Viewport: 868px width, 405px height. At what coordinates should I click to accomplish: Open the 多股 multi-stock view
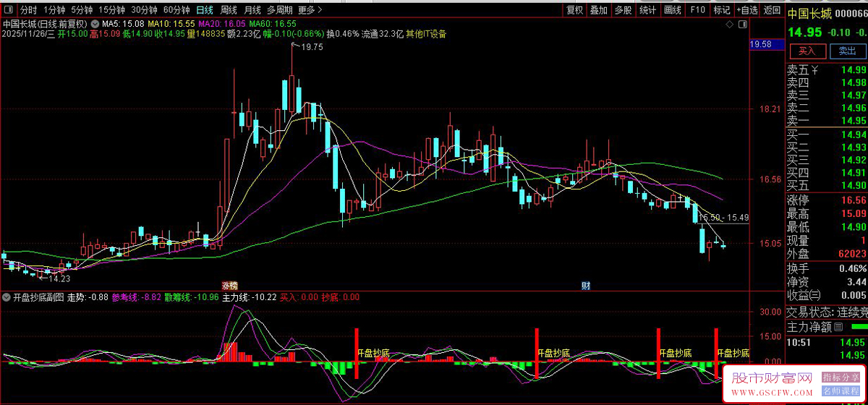click(623, 10)
